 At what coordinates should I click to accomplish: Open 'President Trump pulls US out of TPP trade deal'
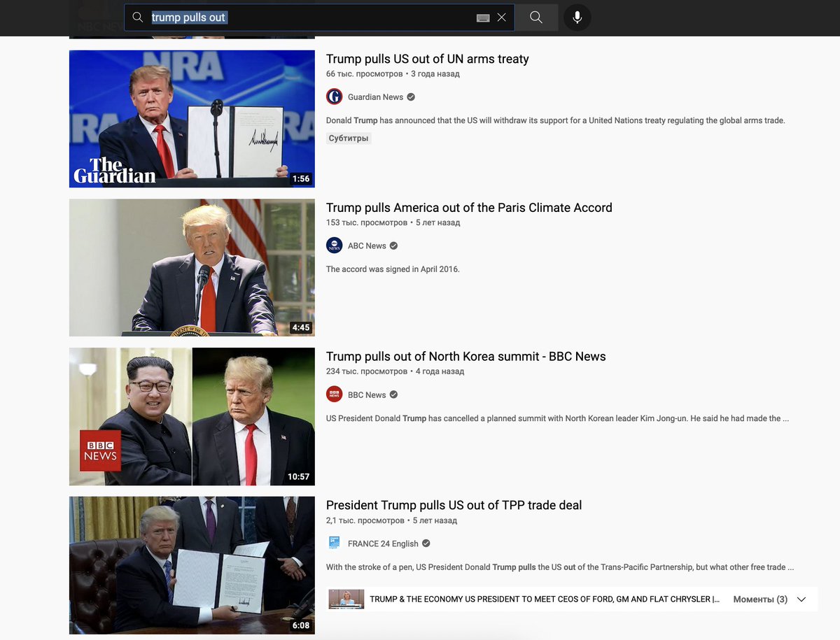click(x=454, y=505)
